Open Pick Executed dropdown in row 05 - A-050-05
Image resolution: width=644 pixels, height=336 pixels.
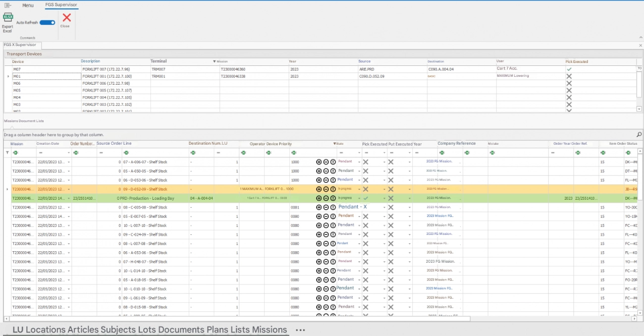tap(384, 171)
